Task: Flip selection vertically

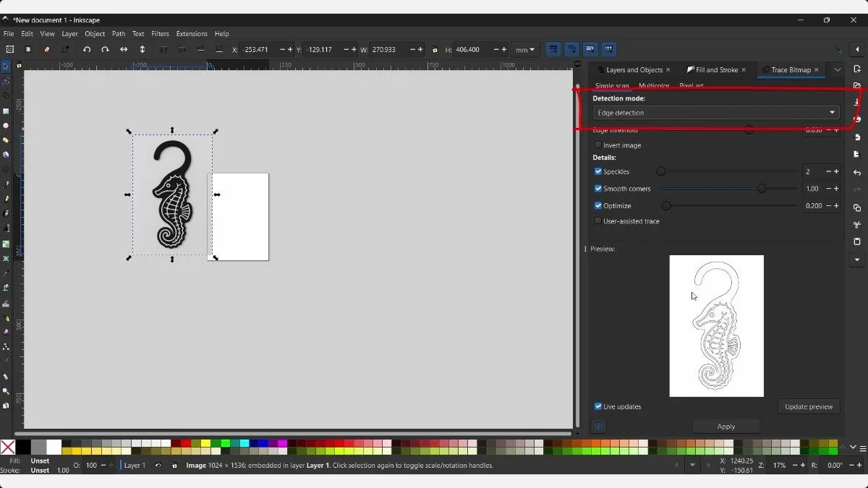Action: (x=142, y=49)
